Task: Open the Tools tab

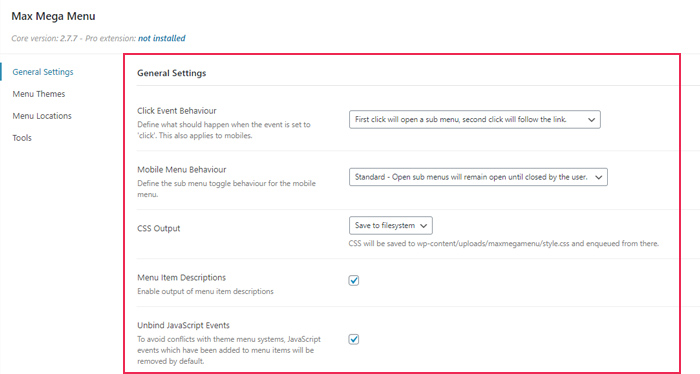Action: [22, 137]
